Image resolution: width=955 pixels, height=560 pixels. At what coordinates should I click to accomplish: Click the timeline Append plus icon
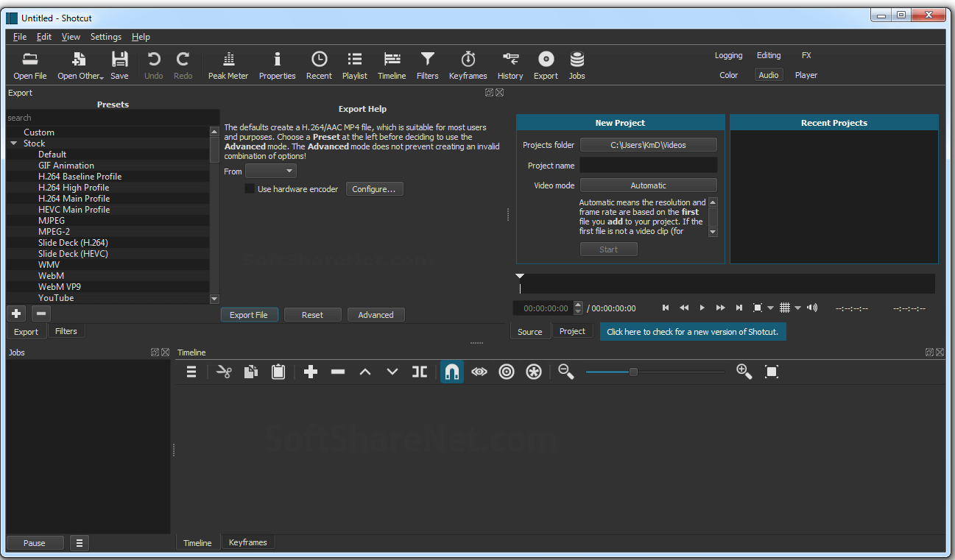(311, 372)
